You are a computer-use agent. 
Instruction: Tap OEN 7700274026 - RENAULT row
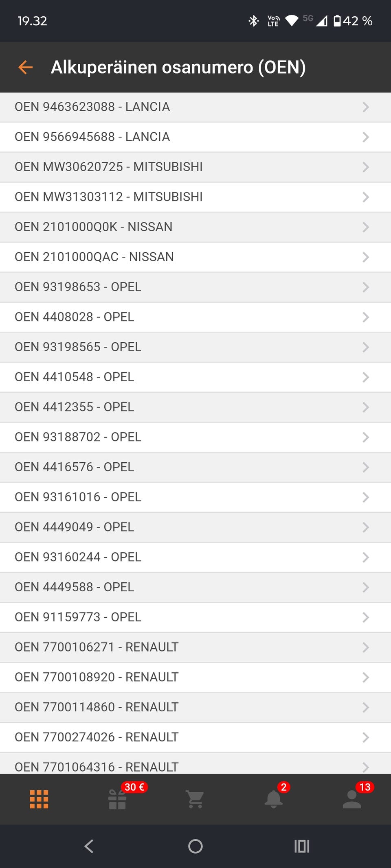(97, 737)
